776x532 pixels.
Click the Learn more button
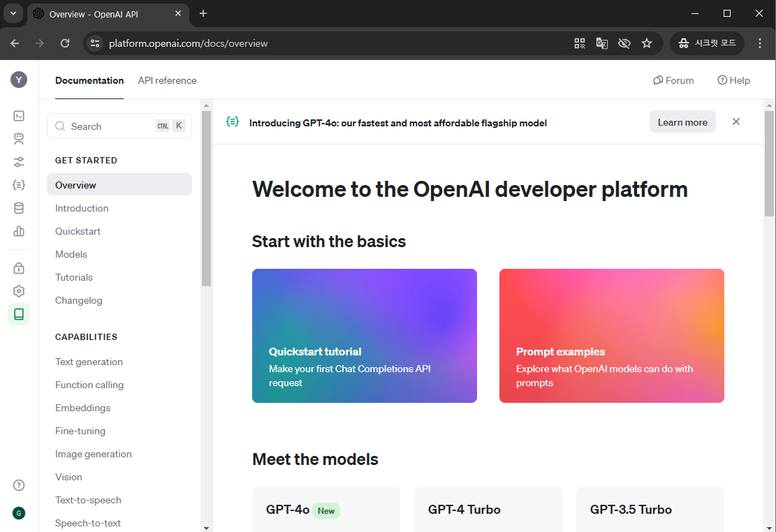pos(682,122)
